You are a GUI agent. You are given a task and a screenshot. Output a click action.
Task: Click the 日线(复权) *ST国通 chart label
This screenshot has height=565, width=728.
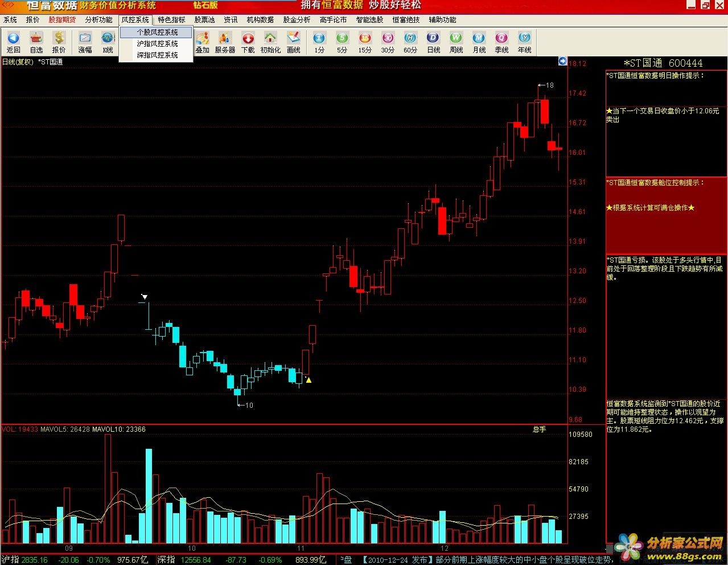(32, 62)
